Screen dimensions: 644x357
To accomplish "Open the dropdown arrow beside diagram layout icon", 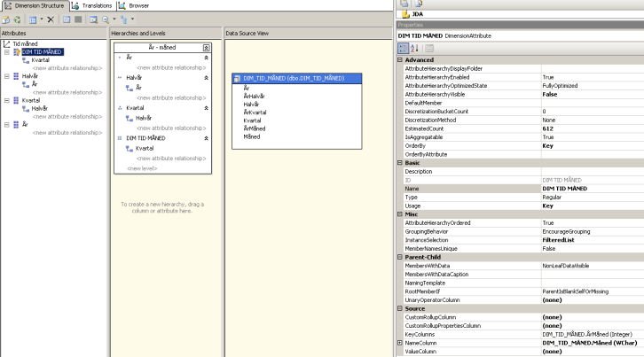I will (x=132, y=19).
